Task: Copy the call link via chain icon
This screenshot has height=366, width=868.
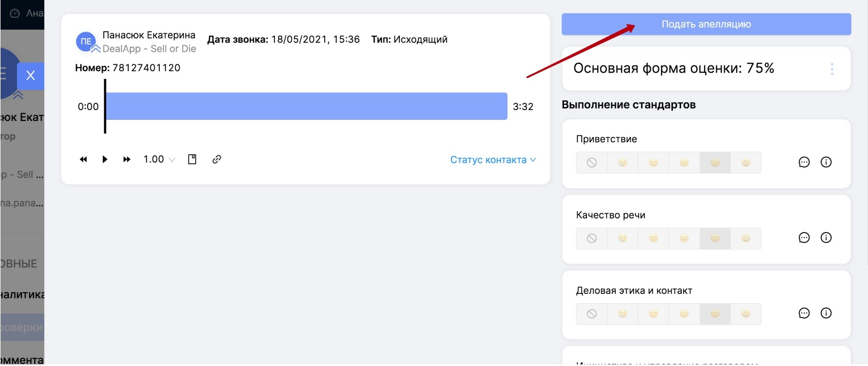Action: pyautogui.click(x=217, y=159)
